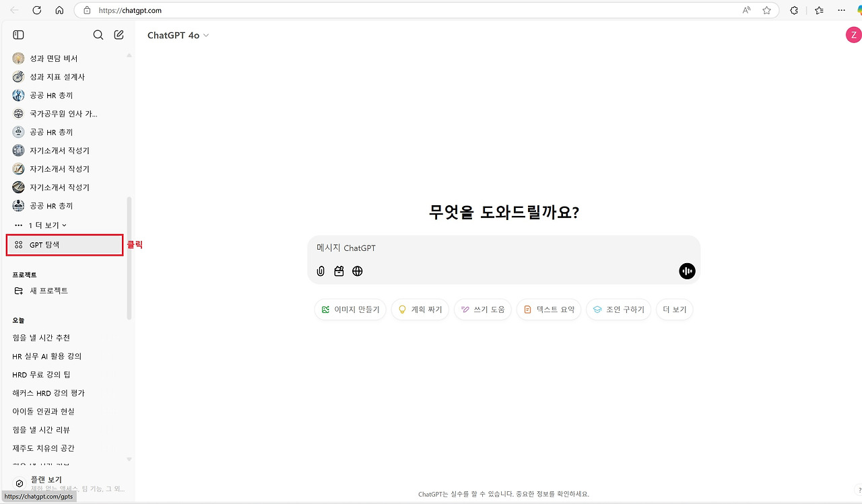
Task: Expand the ChatGPT 4o model selector
Action: pyautogui.click(x=178, y=35)
